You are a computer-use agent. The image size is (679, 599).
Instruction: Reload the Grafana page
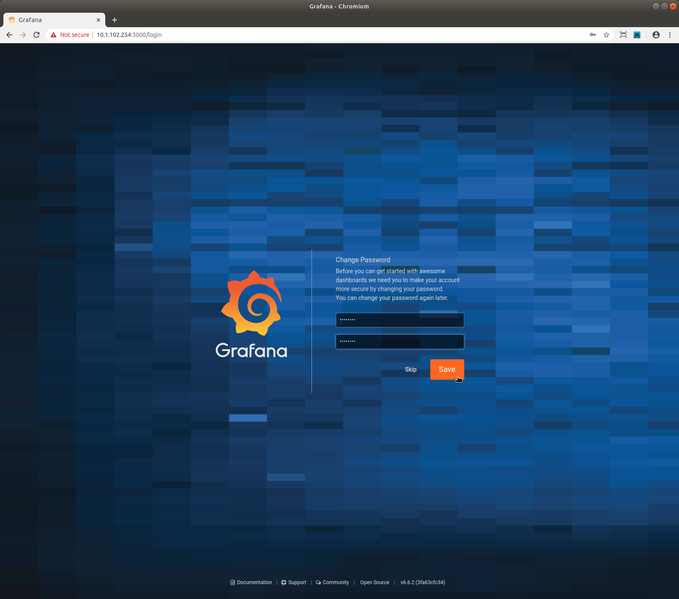36,35
